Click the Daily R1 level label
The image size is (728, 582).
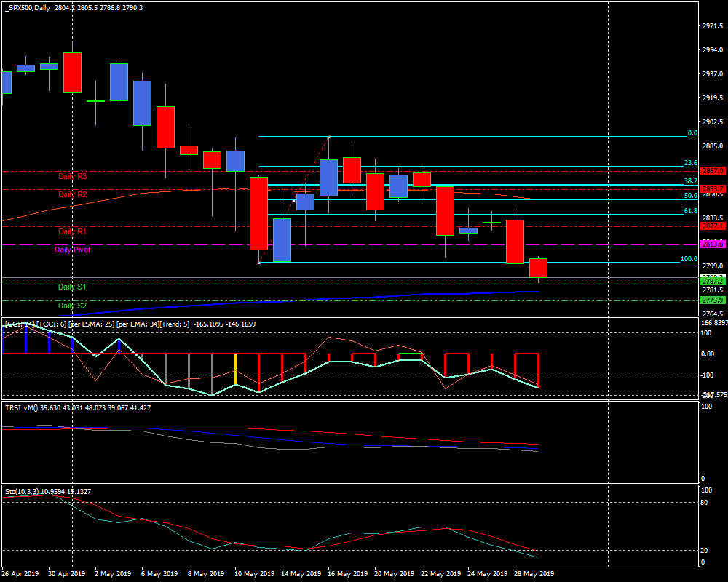tap(73, 231)
